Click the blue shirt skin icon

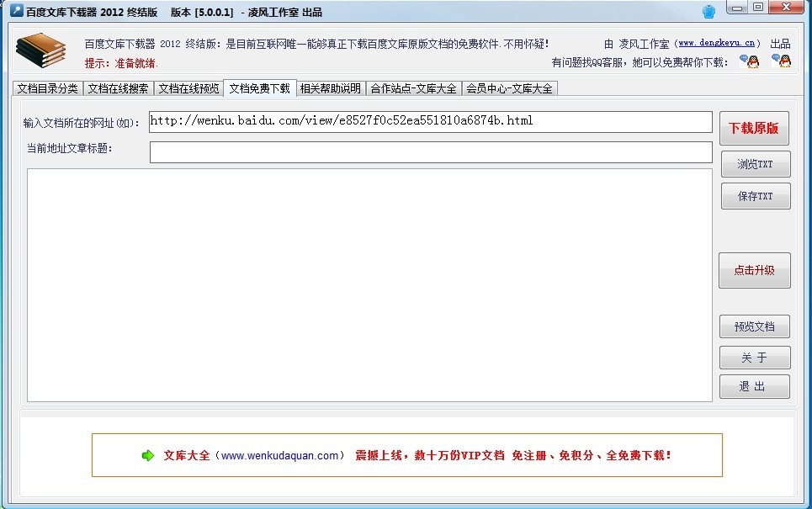(709, 11)
